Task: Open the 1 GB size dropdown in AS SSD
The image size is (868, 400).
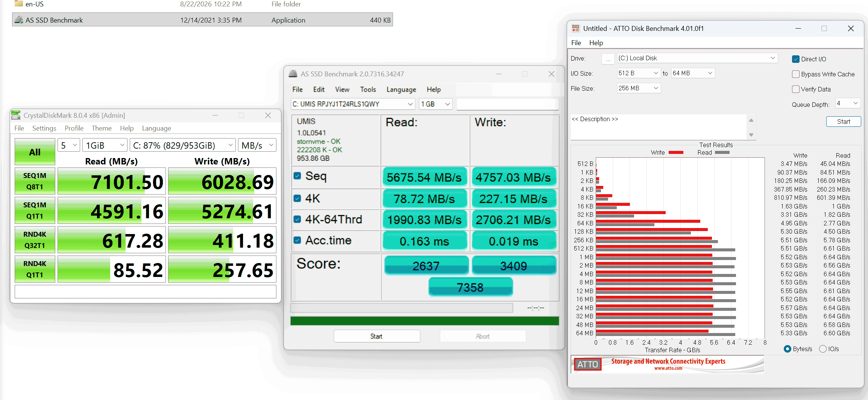Action: coord(436,104)
